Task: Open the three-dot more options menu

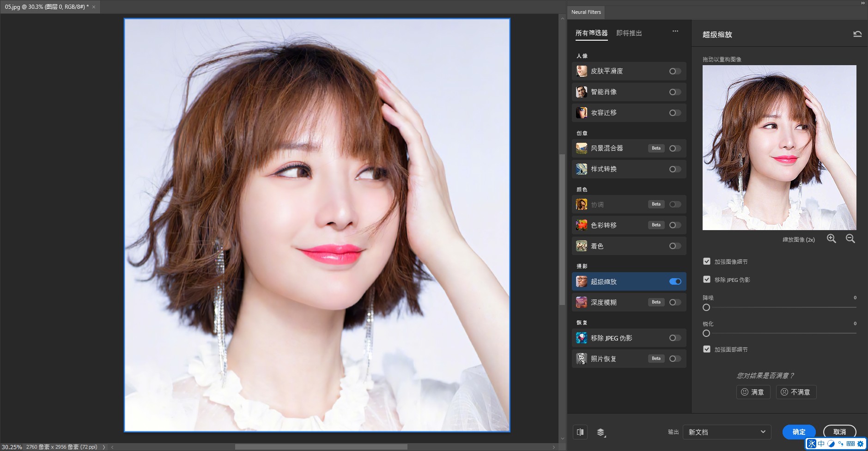Action: point(675,31)
